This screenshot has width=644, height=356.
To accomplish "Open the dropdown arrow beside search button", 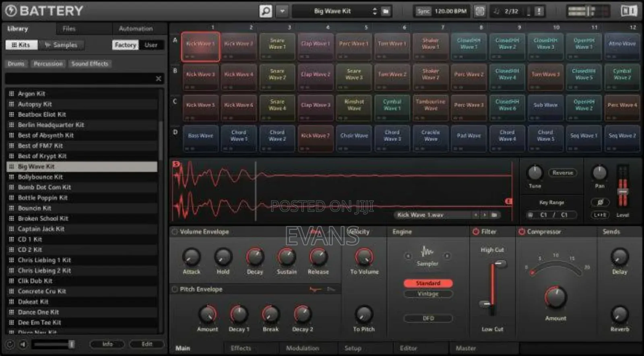I will [x=283, y=11].
